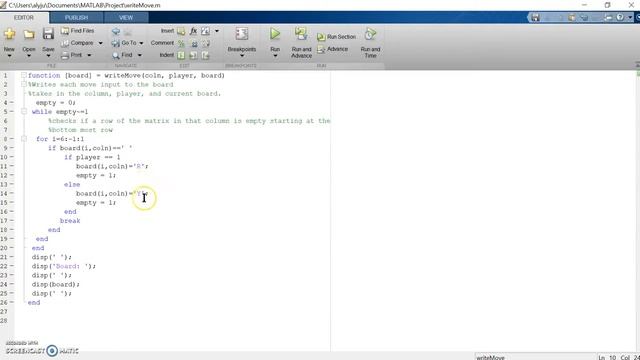Click the function declaration on line 1
Screen dimensions: 640x360
tap(126, 75)
